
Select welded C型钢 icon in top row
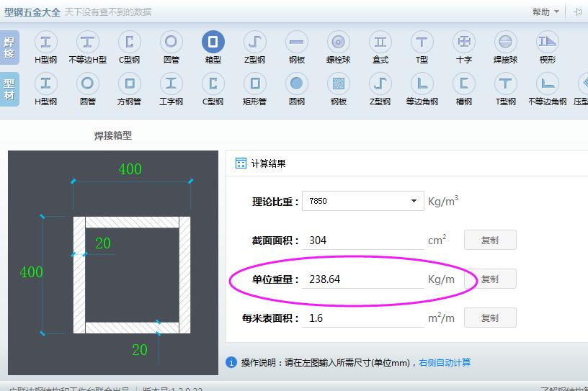pyautogui.click(x=130, y=42)
